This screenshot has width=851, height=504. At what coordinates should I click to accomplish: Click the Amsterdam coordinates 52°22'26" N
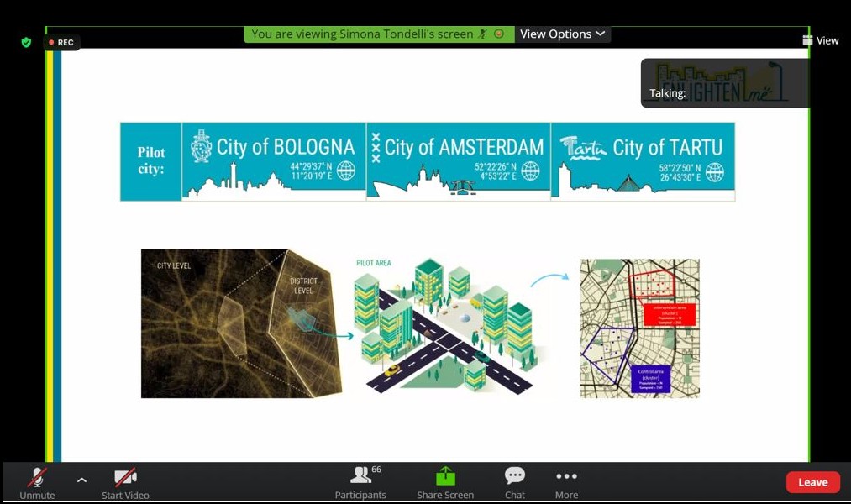tap(496, 166)
